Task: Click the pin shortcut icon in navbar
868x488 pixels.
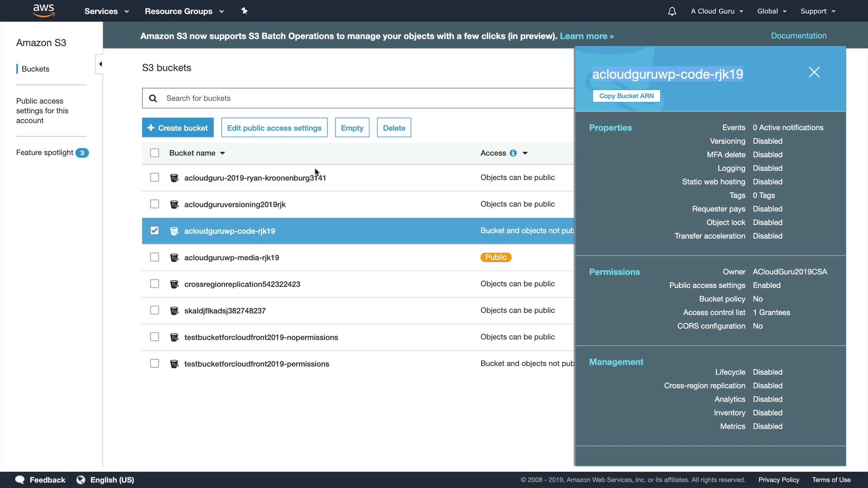Action: click(x=244, y=11)
